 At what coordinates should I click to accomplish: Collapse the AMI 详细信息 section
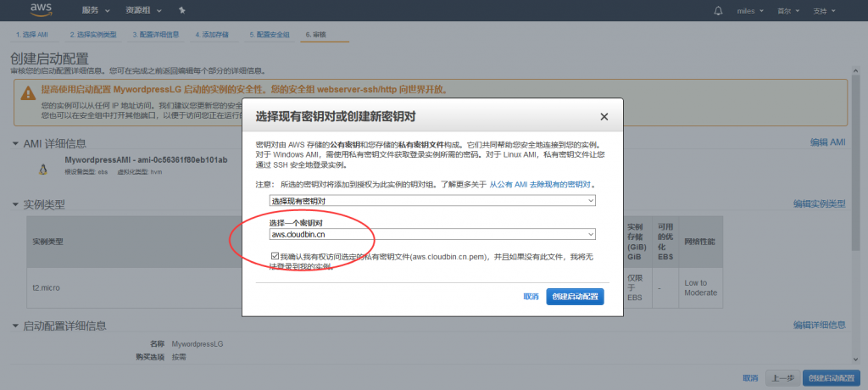[15, 144]
